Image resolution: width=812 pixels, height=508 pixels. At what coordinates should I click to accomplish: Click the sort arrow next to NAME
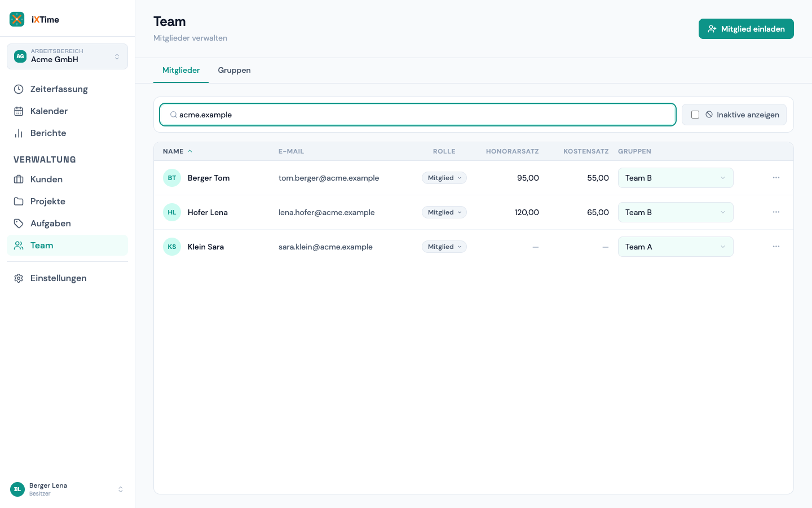pyautogui.click(x=190, y=151)
